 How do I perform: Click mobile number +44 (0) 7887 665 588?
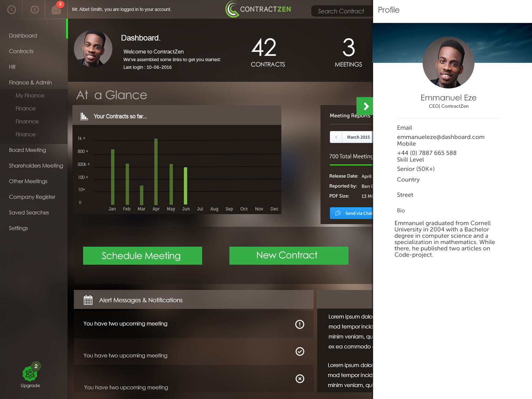[x=427, y=153]
